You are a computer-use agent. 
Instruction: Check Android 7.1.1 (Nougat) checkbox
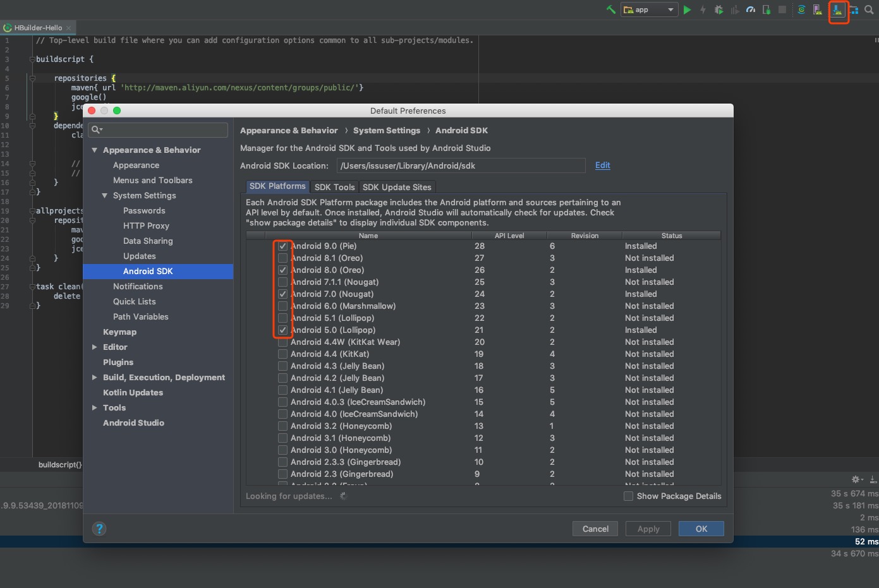coord(282,282)
